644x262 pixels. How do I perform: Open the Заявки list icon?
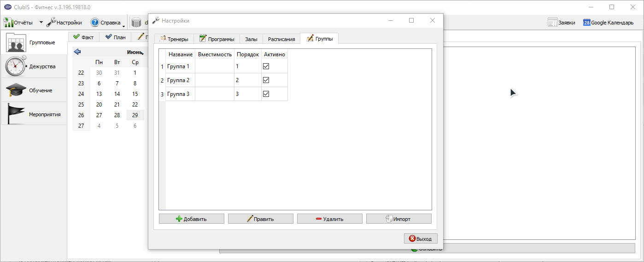[x=553, y=22]
